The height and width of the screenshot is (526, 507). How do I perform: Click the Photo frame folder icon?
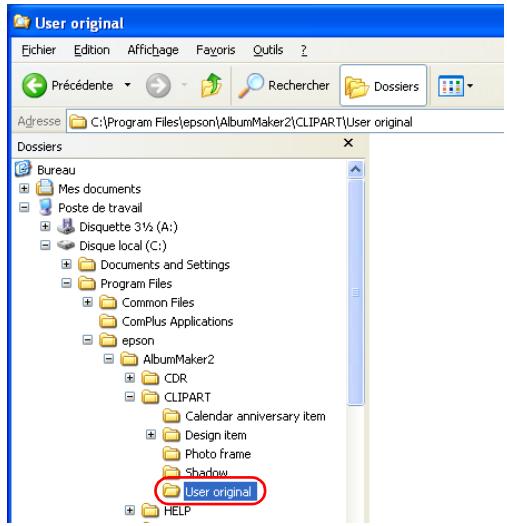pos(171,454)
